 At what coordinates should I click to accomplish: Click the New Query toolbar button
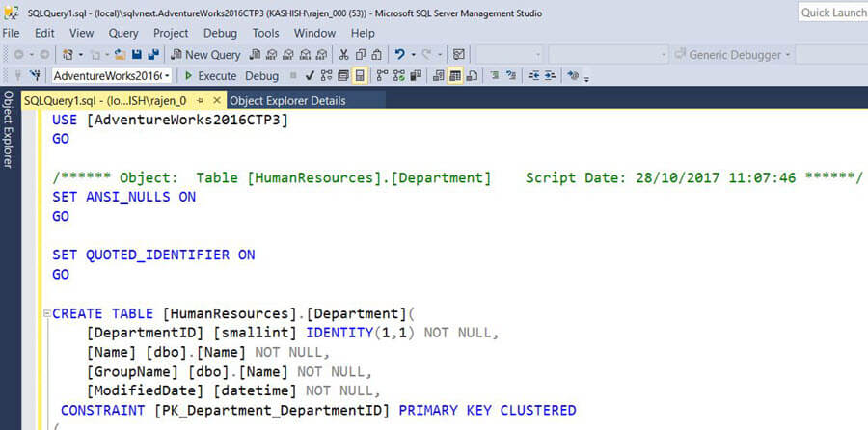coord(205,55)
